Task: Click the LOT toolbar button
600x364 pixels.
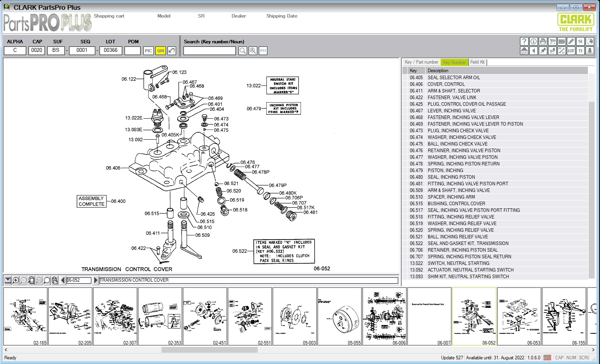Action: 571,51
